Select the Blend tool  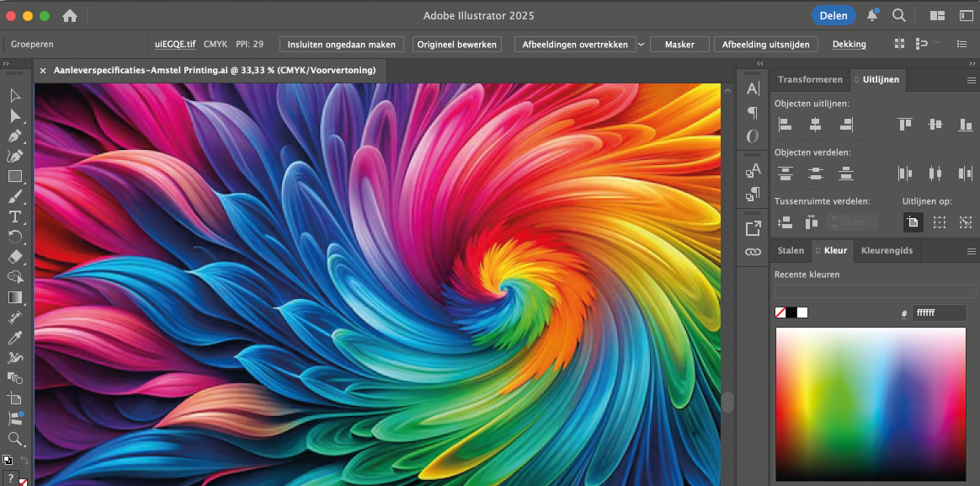coord(16,378)
